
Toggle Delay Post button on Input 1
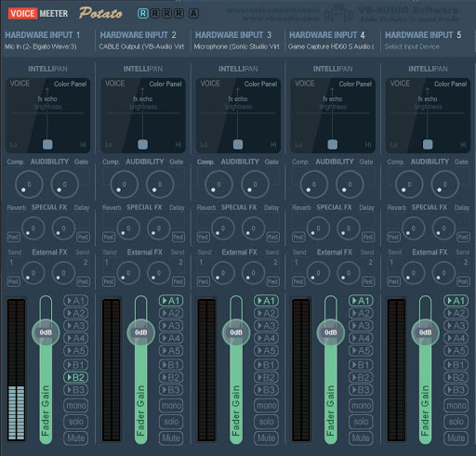(83, 237)
